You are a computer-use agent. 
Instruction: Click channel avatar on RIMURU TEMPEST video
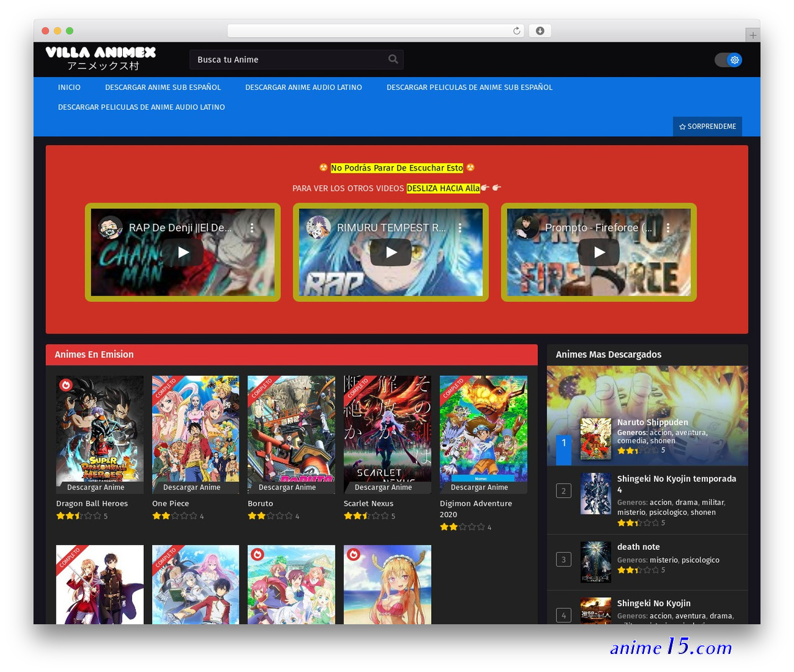click(318, 228)
